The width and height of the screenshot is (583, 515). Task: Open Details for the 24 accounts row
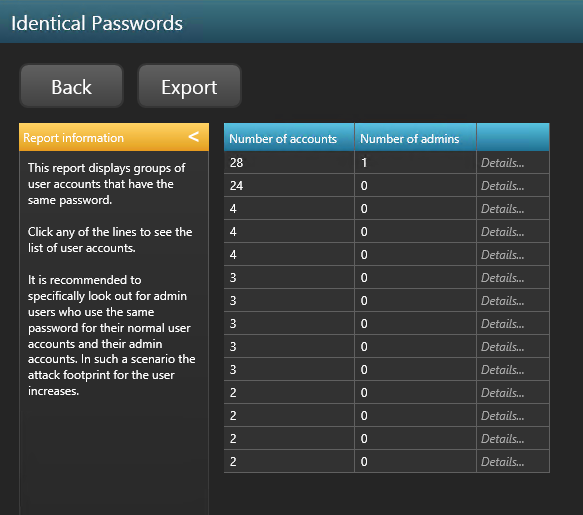tap(502, 186)
